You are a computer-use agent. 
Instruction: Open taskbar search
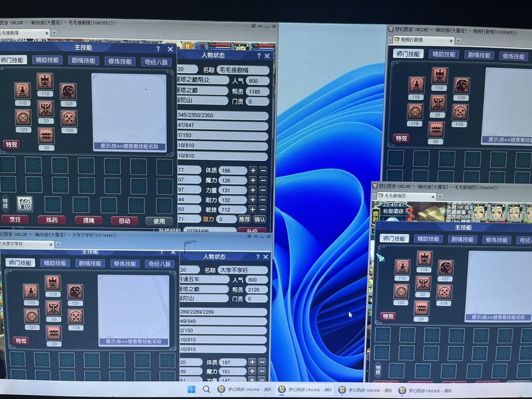206,389
